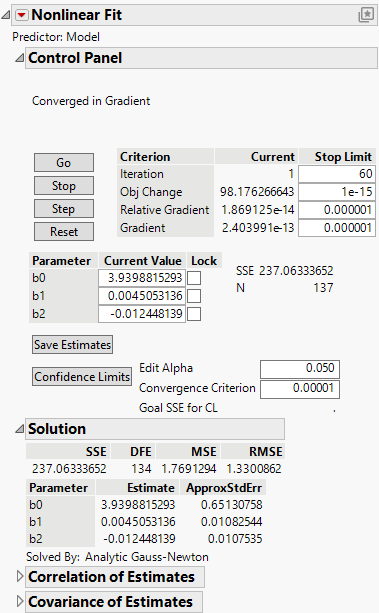Collapse the Control Panel section
Viewport: 379px width, 613px height.
19,58
